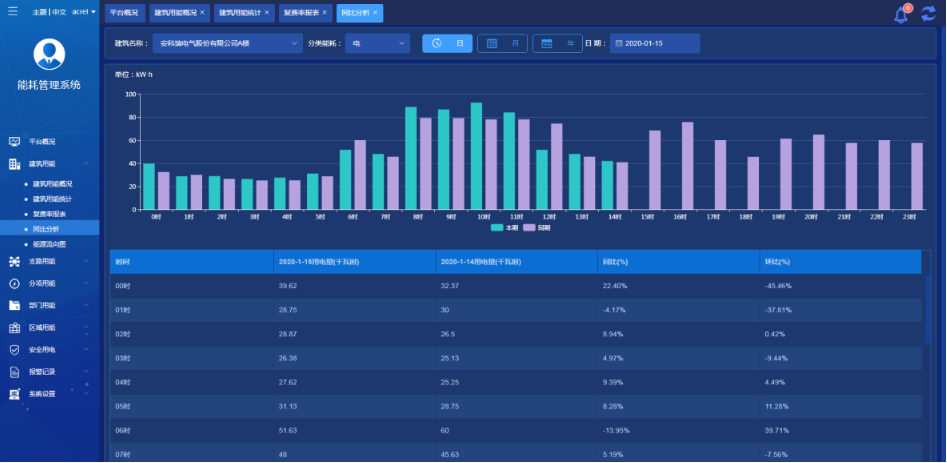This screenshot has width=947, height=463.
Task: Switch to the 月 (month) view toggle
Action: tap(502, 44)
